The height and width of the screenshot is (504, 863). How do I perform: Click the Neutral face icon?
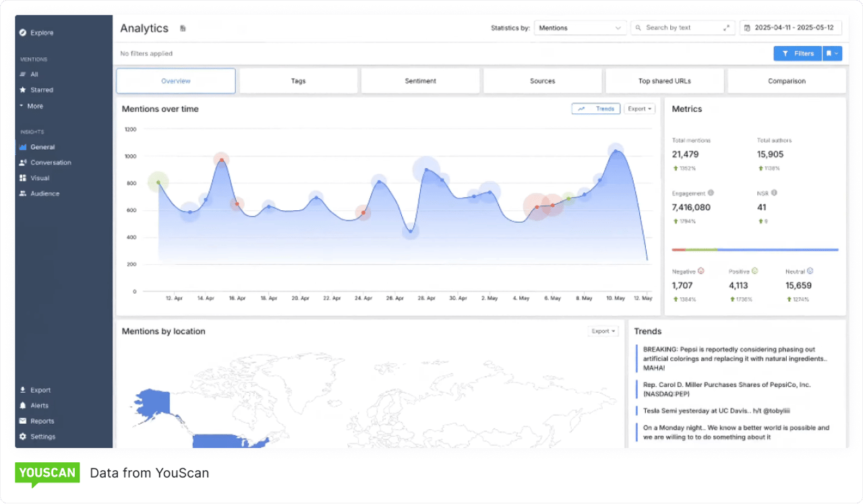810,271
